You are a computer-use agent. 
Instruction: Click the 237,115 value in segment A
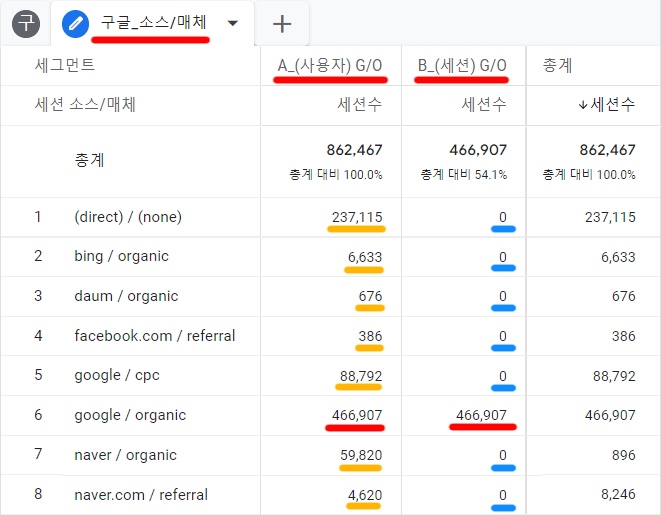(x=357, y=217)
